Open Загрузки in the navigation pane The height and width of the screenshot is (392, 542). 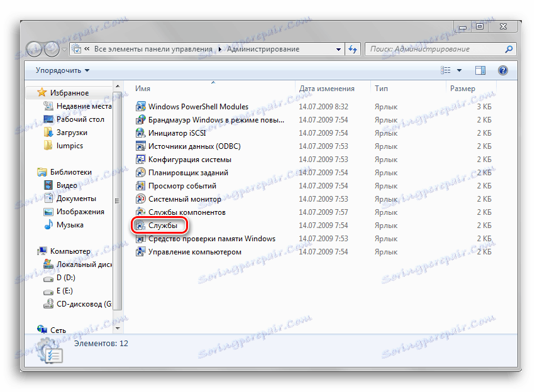(x=72, y=133)
